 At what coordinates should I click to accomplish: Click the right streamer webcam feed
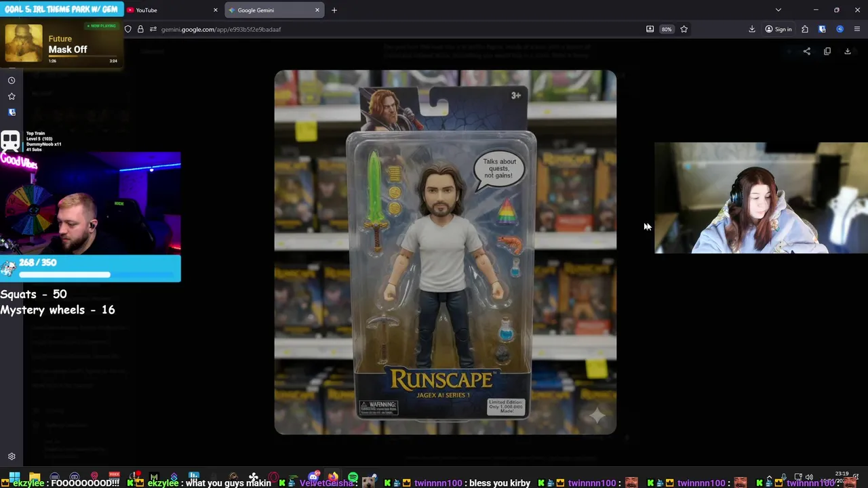[x=761, y=198]
